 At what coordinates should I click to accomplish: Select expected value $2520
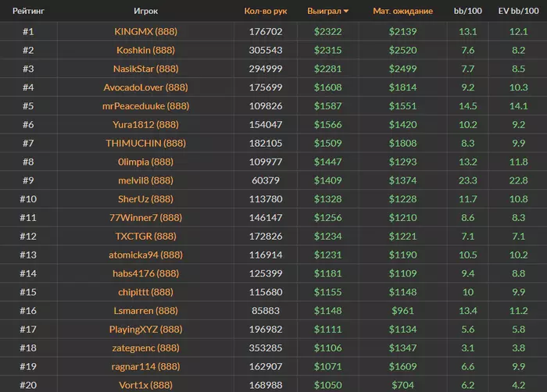[x=402, y=50]
